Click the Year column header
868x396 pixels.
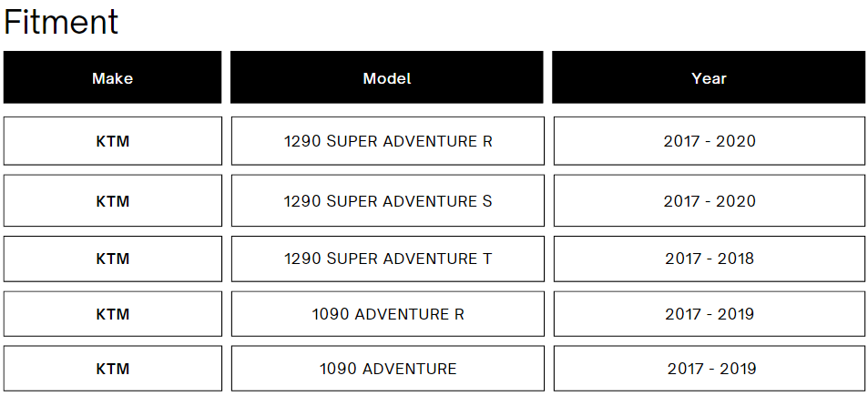pyautogui.click(x=709, y=77)
